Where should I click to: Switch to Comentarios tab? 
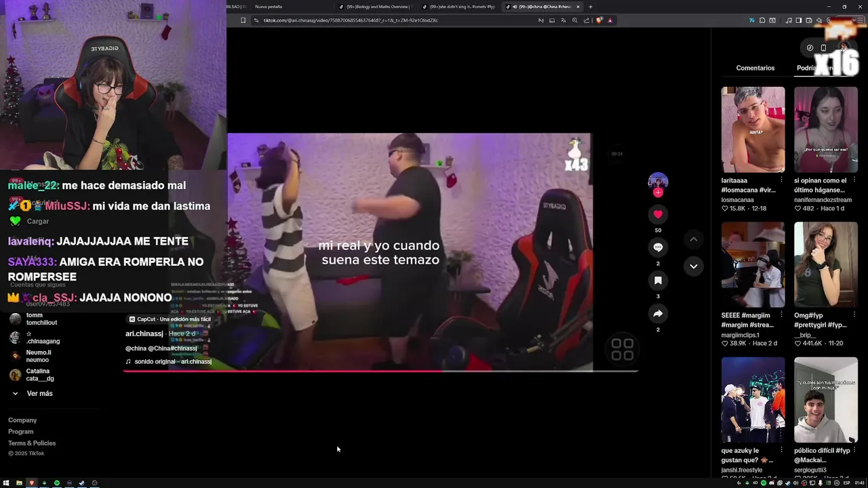(x=755, y=68)
